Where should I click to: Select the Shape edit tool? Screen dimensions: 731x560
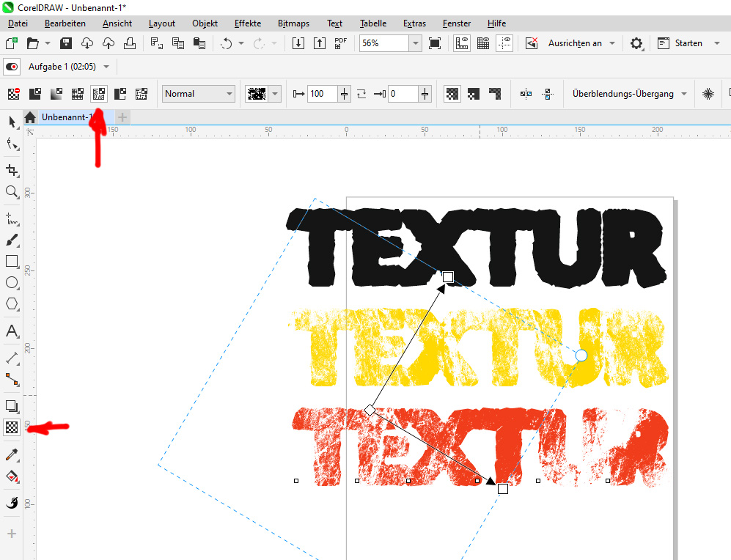(x=12, y=144)
